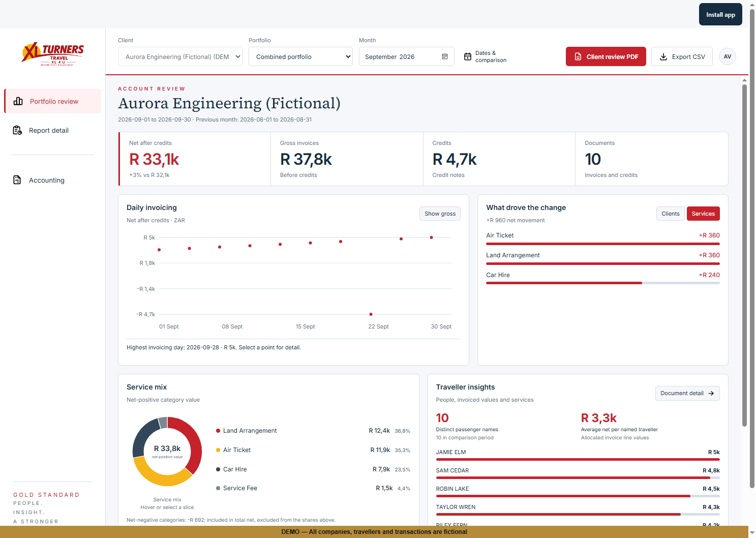Click the arrow icon on Document detail
The width and height of the screenshot is (756, 538).
[x=711, y=393]
